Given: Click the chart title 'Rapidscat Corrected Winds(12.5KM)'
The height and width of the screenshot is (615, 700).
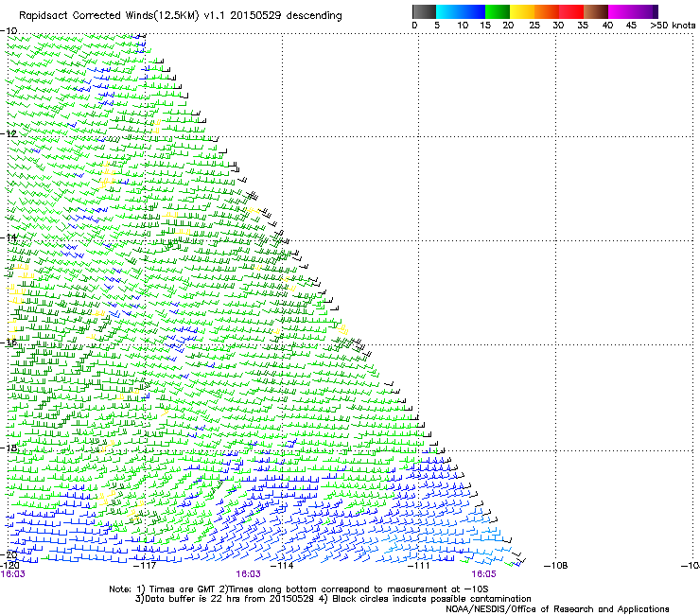Looking at the screenshot, I should click(x=109, y=16).
